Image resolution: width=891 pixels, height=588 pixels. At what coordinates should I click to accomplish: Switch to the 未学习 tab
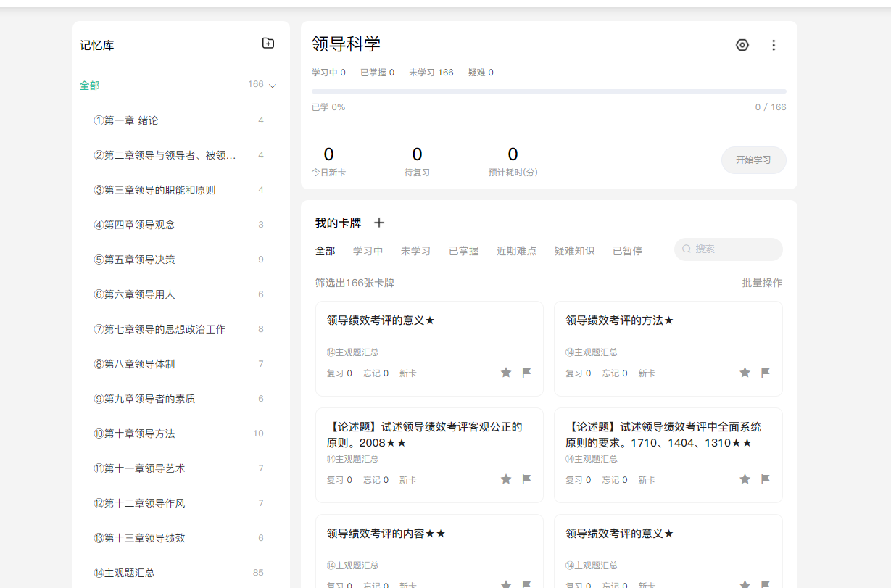pos(415,251)
